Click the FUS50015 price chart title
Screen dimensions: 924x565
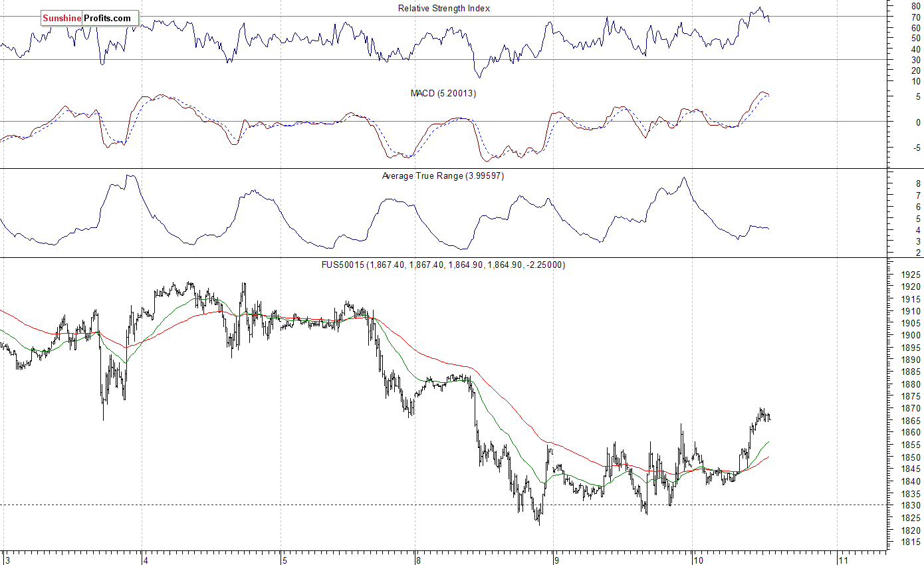tap(443, 265)
